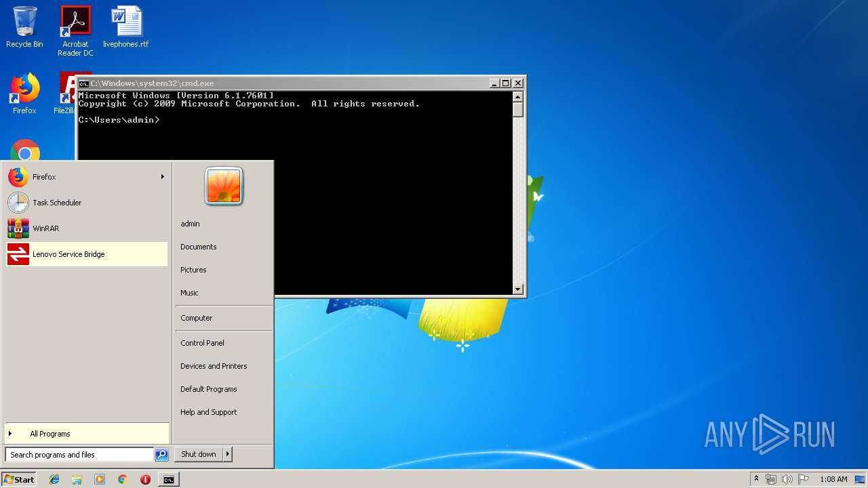Viewport: 868px width, 488px height.
Task: Select the cmd.exe taskbar button
Action: click(x=168, y=479)
